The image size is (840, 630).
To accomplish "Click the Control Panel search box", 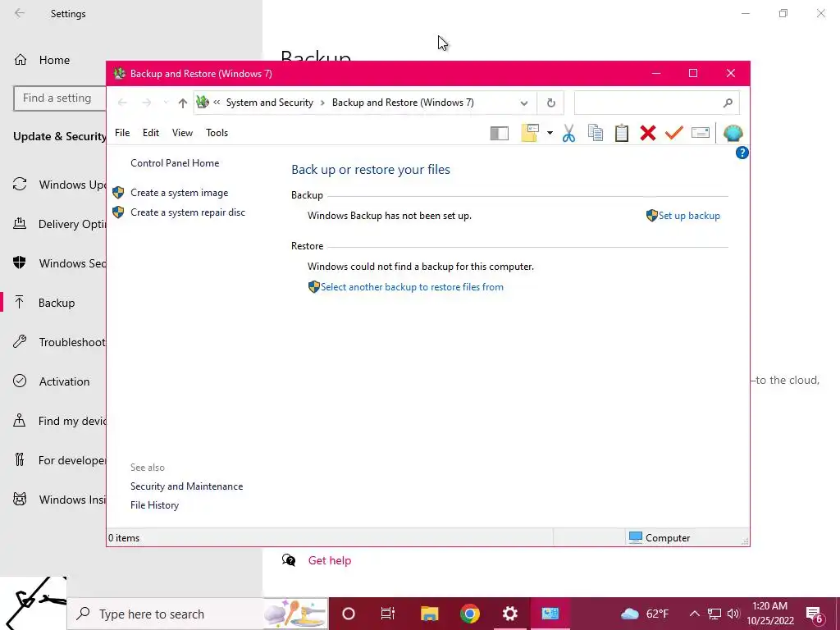I will click(657, 103).
